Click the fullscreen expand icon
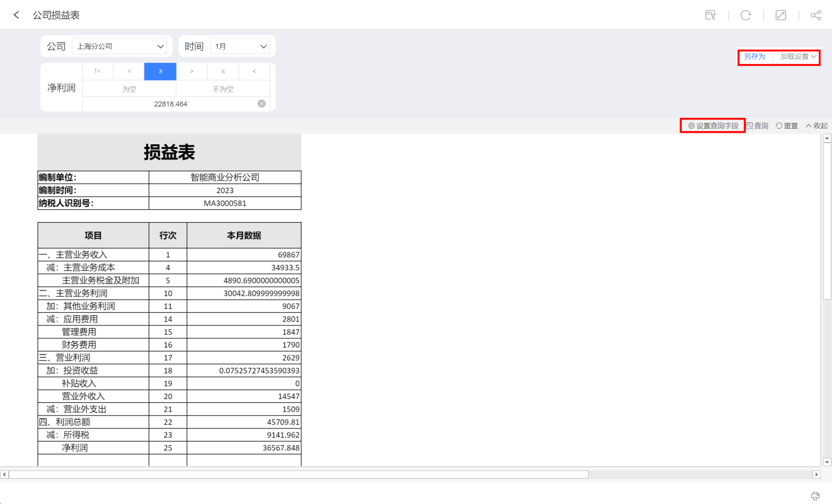Image resolution: width=832 pixels, height=504 pixels. click(x=781, y=15)
